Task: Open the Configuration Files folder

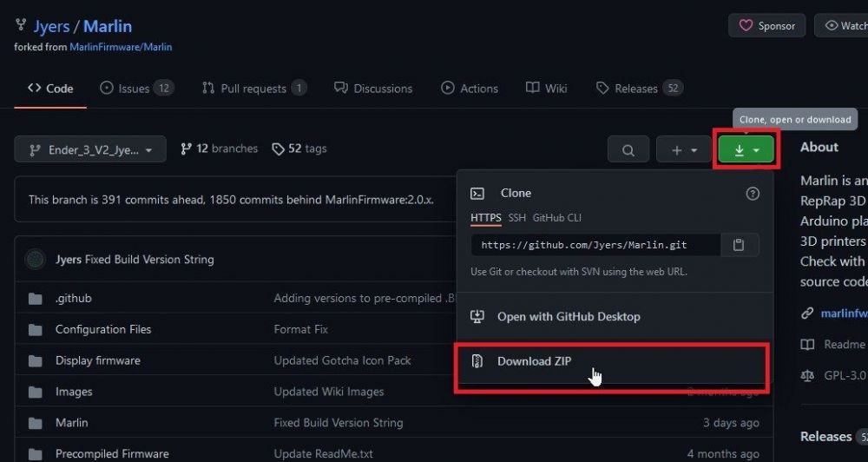Action: click(103, 329)
